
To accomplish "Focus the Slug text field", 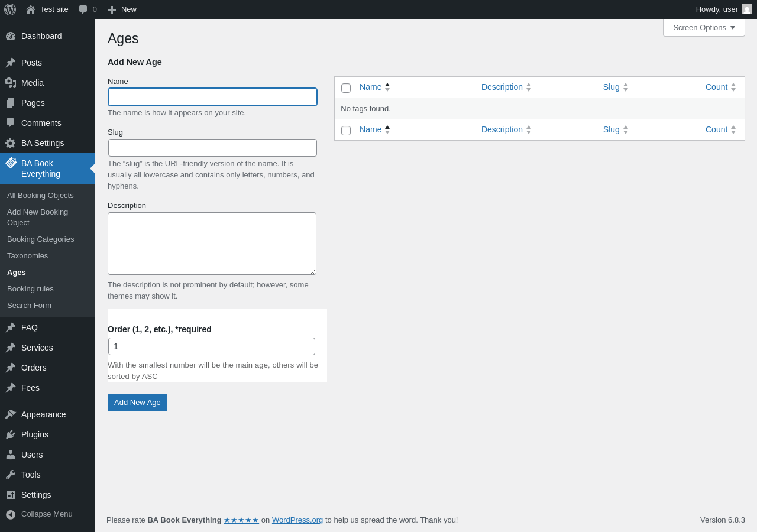I will coord(212,148).
